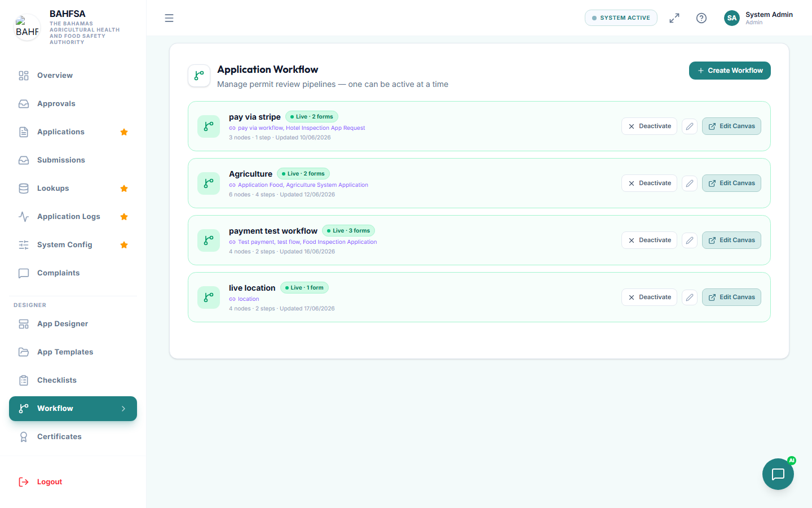View Application Logs
The width and height of the screenshot is (812, 508).
point(73,217)
